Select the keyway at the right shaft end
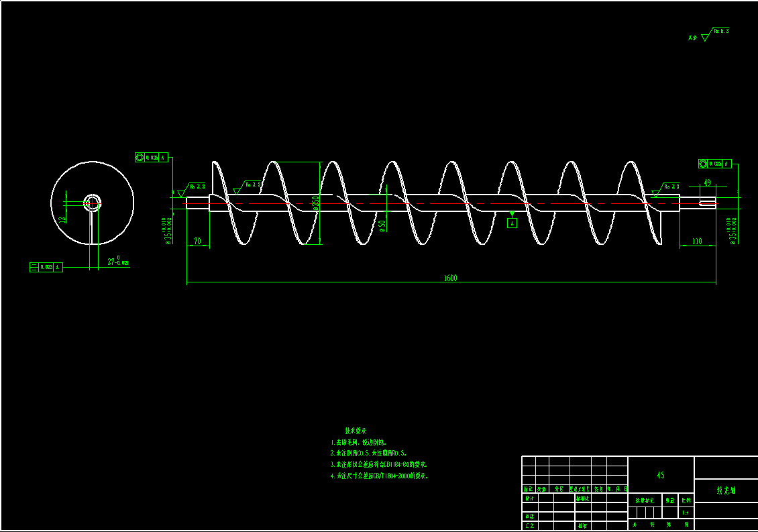Image resolution: width=758 pixels, height=532 pixels. [x=708, y=203]
